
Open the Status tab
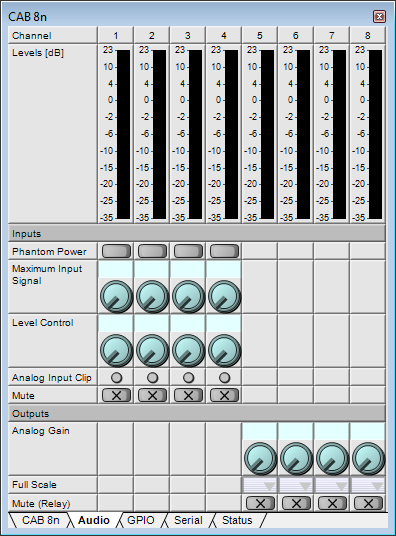(x=237, y=520)
